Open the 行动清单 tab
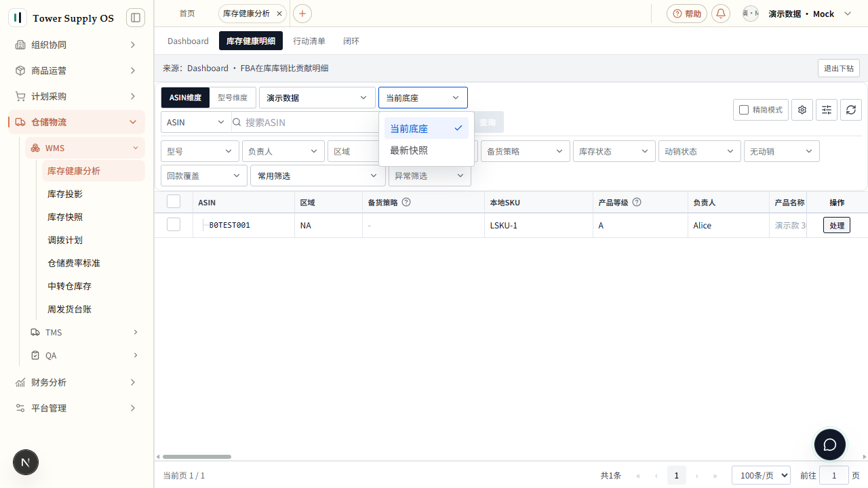 tap(309, 41)
